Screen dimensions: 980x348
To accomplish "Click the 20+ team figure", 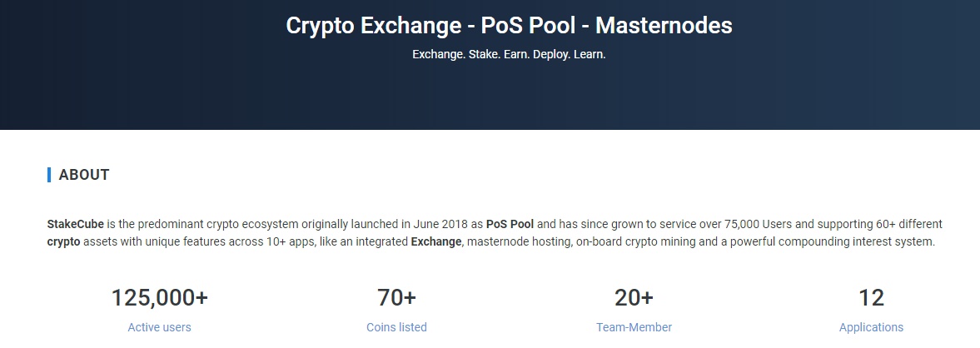I will click(634, 297).
